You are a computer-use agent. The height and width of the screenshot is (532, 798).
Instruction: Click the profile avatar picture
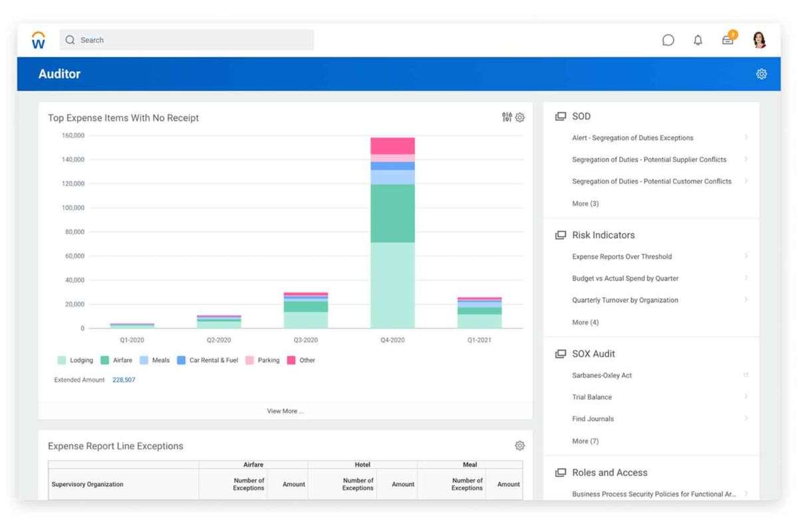(x=759, y=40)
